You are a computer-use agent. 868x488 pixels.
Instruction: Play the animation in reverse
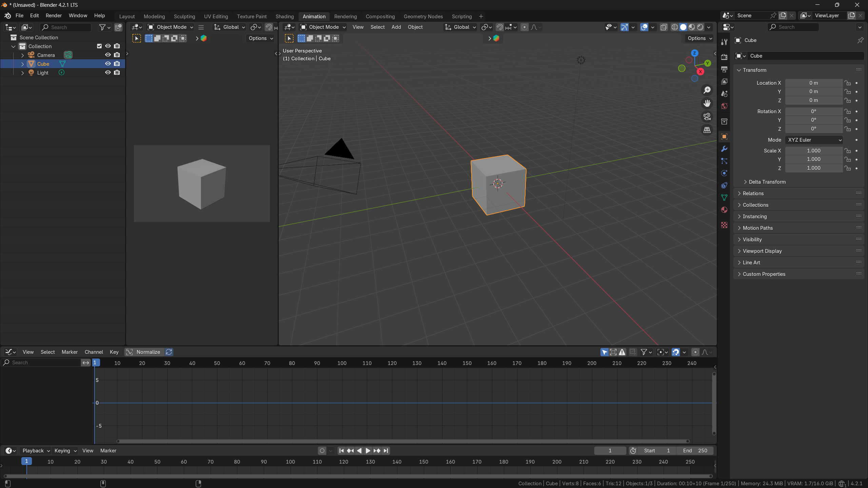coord(359,451)
